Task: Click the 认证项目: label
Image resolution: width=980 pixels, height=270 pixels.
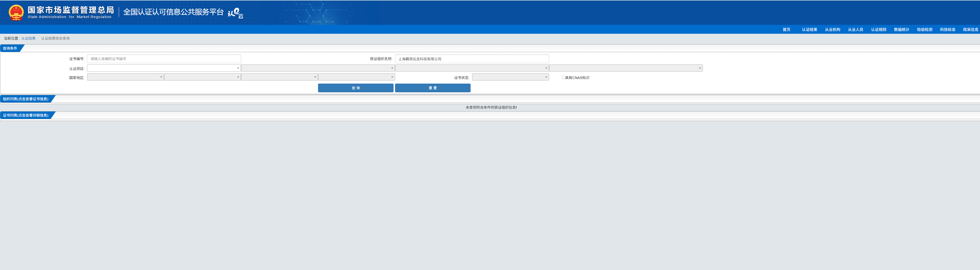Action: pos(77,69)
